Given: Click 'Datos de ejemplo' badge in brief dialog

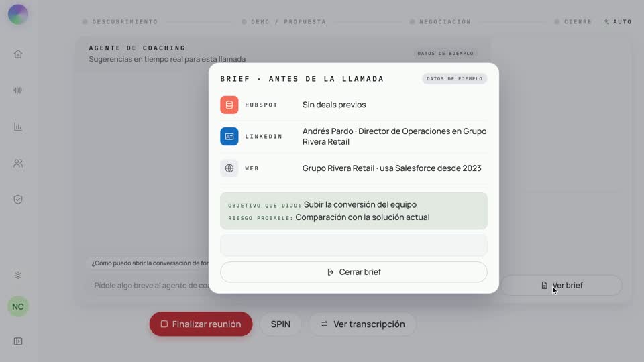Looking at the screenshot, I should tap(454, 79).
